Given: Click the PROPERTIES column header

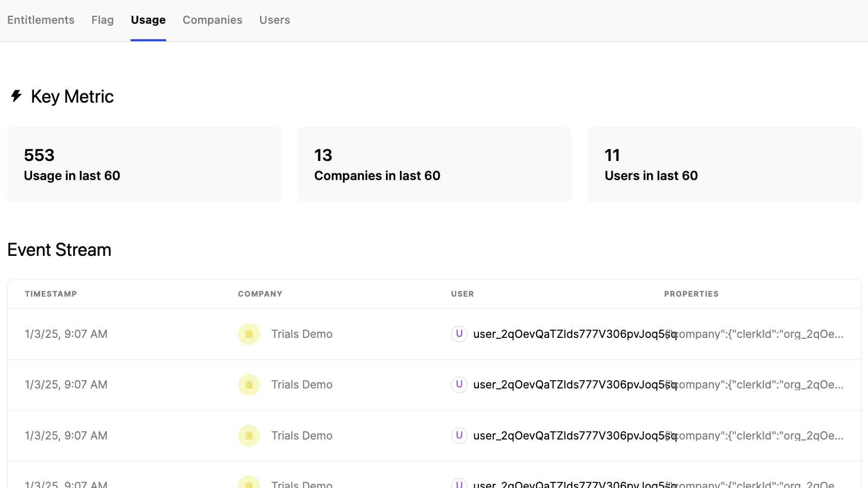Looking at the screenshot, I should (x=692, y=294).
